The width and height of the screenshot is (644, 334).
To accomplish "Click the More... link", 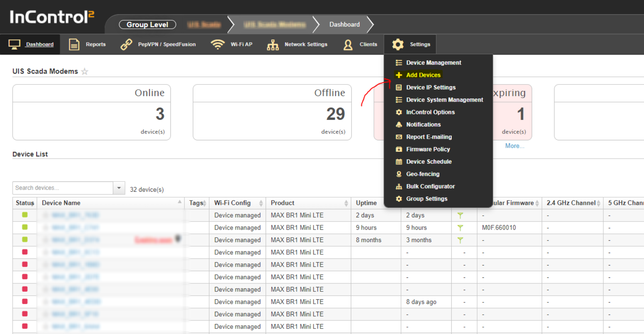I will 515,146.
